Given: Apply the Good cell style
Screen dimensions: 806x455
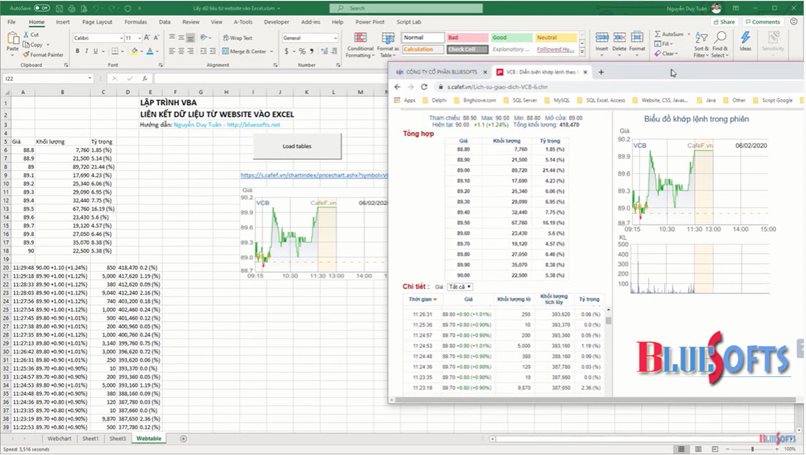Looking at the screenshot, I should 511,38.
